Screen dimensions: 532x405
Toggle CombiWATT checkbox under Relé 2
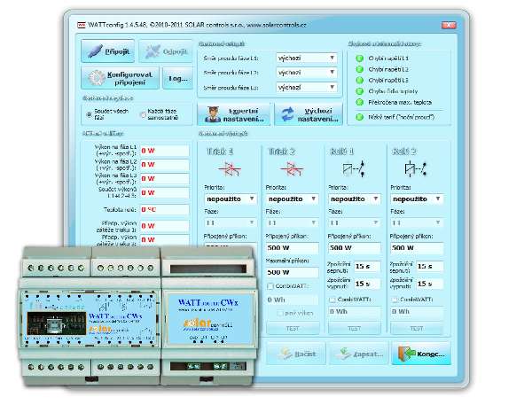pyautogui.click(x=395, y=300)
